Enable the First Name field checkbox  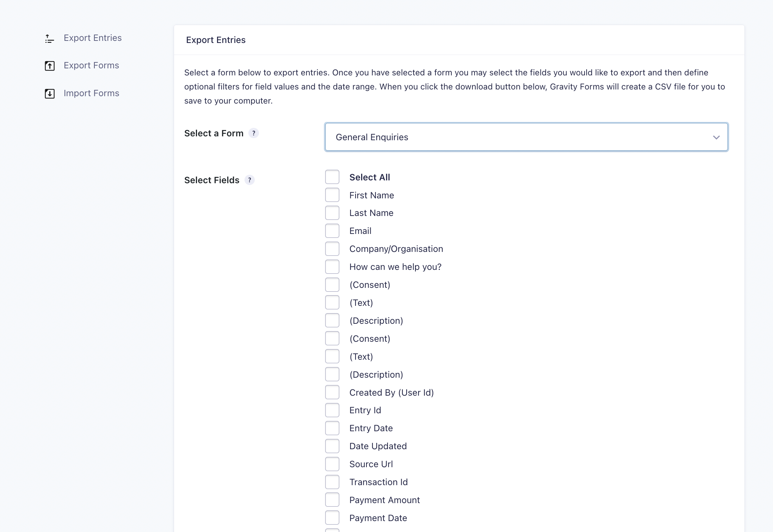tap(332, 195)
